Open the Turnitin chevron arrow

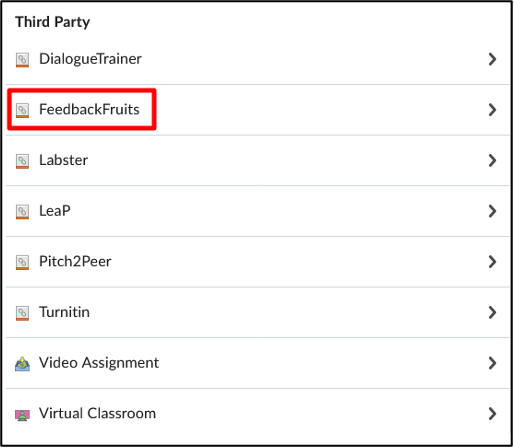492,313
